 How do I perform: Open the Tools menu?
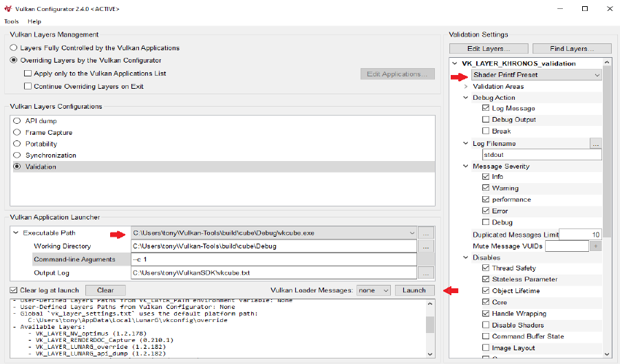click(12, 21)
